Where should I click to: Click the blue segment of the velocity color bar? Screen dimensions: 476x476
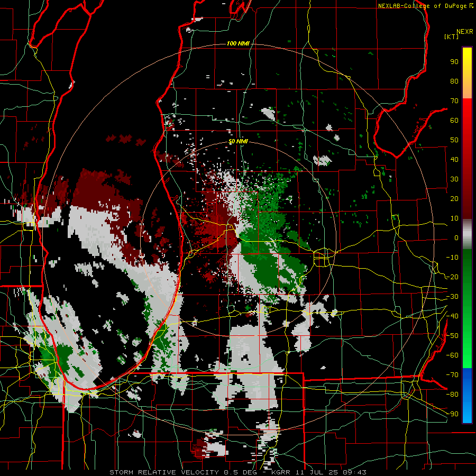pyautogui.click(x=467, y=396)
